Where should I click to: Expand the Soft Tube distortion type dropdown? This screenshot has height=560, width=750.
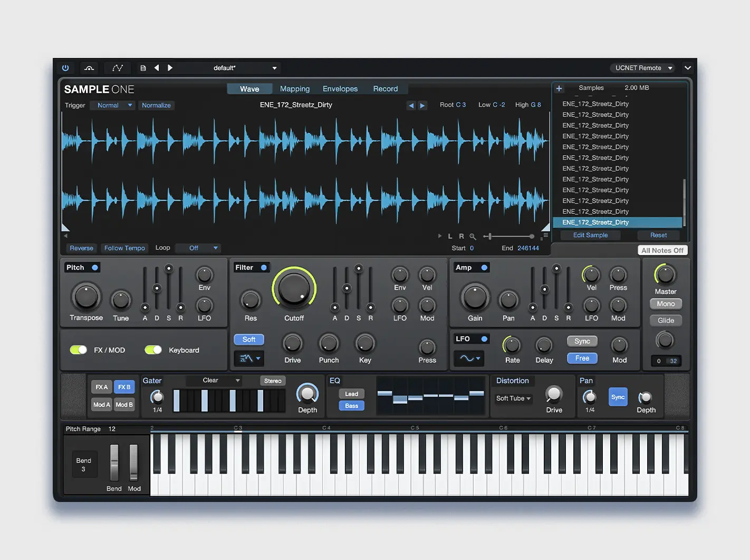(513, 399)
